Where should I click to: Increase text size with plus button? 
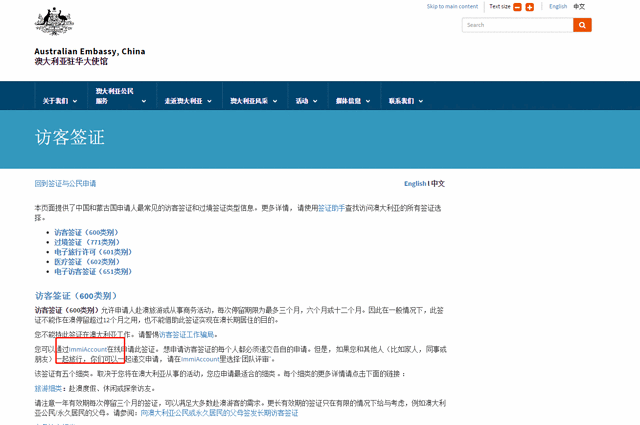[529, 7]
